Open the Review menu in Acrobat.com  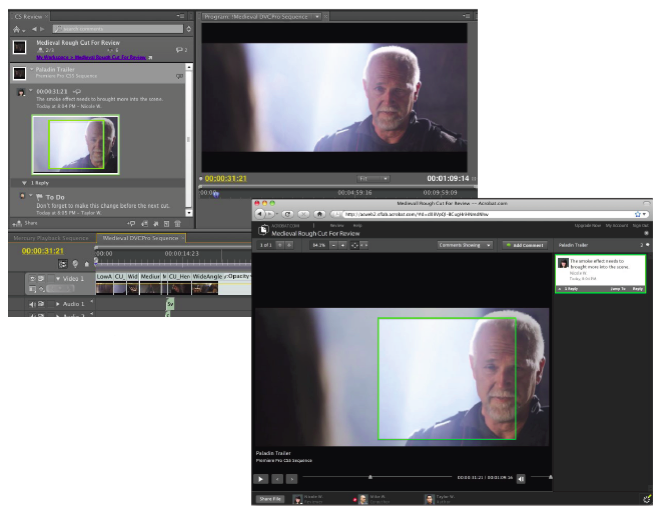tap(337, 226)
